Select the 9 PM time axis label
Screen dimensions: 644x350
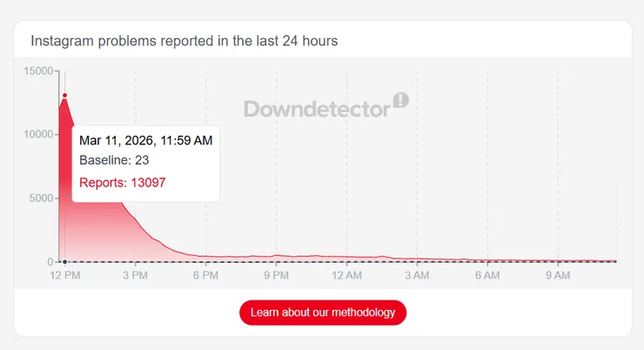coord(276,276)
